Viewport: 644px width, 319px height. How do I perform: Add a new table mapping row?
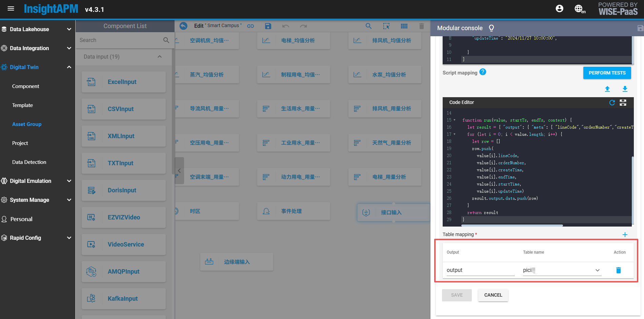click(625, 235)
